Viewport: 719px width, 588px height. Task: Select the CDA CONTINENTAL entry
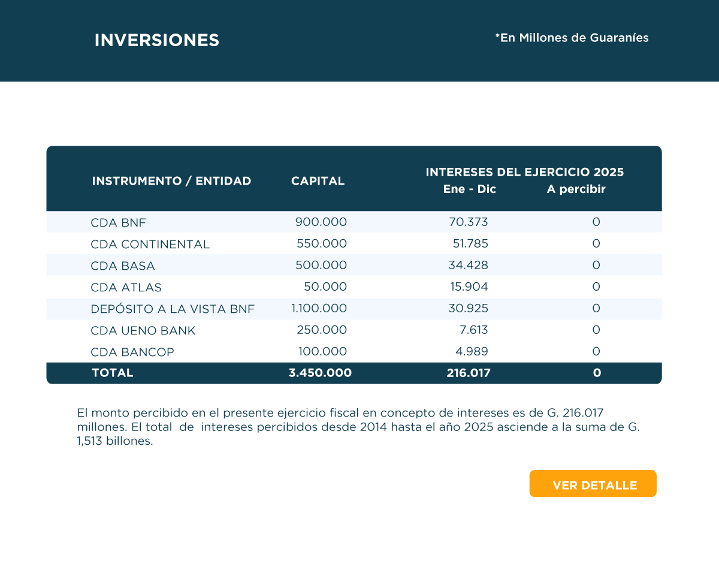pyautogui.click(x=150, y=244)
